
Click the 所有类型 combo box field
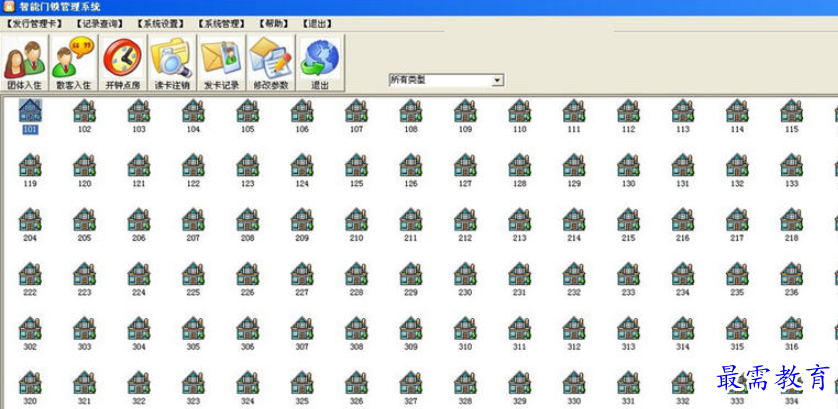(x=446, y=80)
